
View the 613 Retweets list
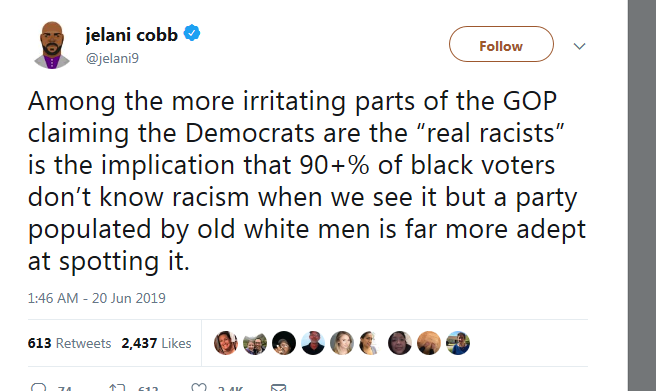click(69, 343)
